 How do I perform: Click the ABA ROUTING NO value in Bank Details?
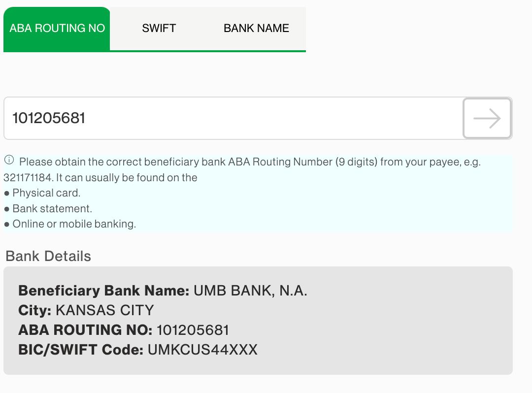click(192, 330)
